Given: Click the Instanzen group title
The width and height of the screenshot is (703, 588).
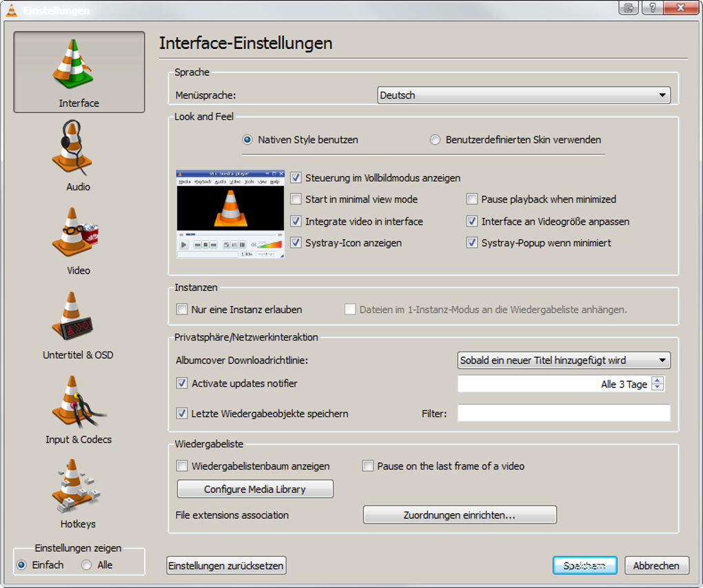Looking at the screenshot, I should [196, 287].
